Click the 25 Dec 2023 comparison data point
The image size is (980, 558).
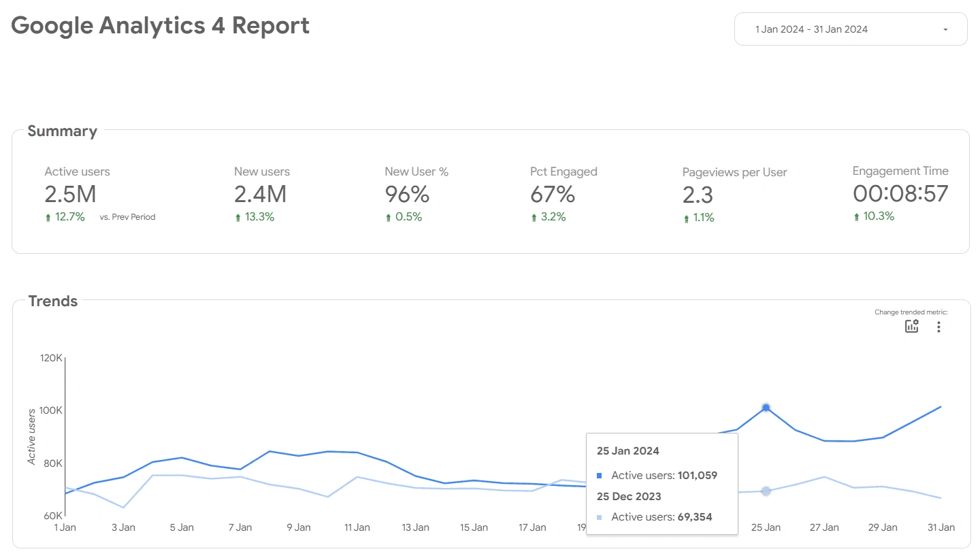766,491
